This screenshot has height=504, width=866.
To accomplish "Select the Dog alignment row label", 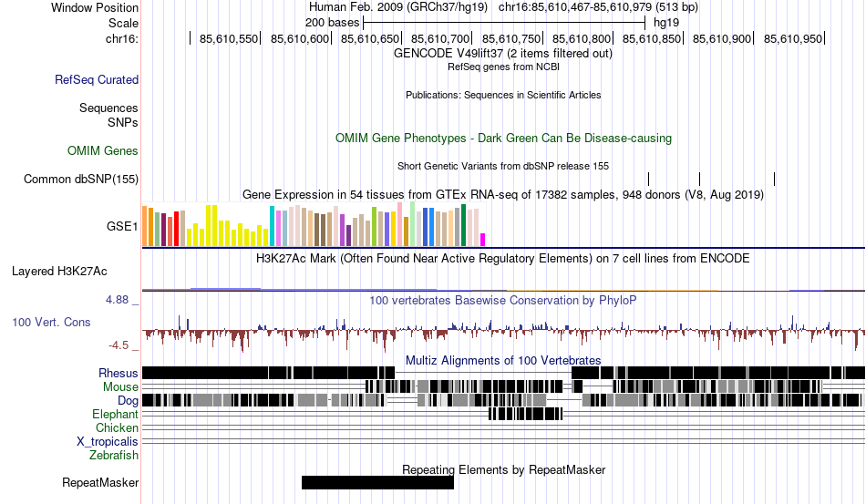I will tap(128, 401).
